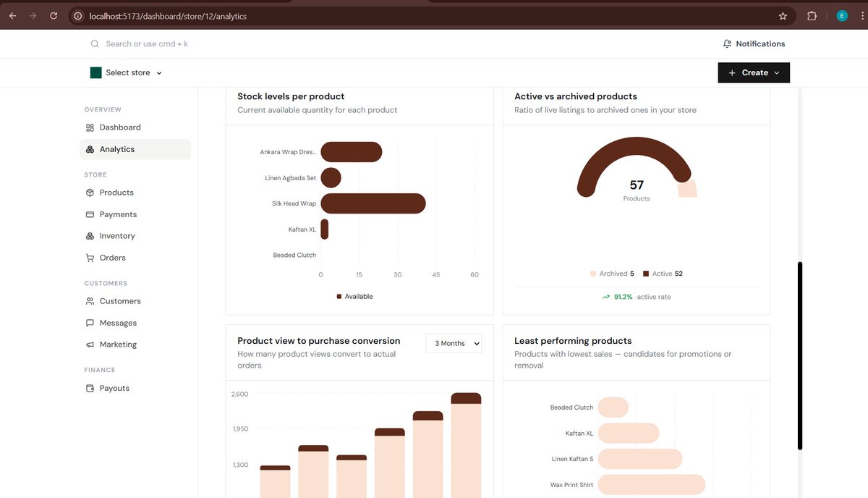Click the light archived segment of donut
This screenshot has height=498, width=868.
[x=688, y=189]
